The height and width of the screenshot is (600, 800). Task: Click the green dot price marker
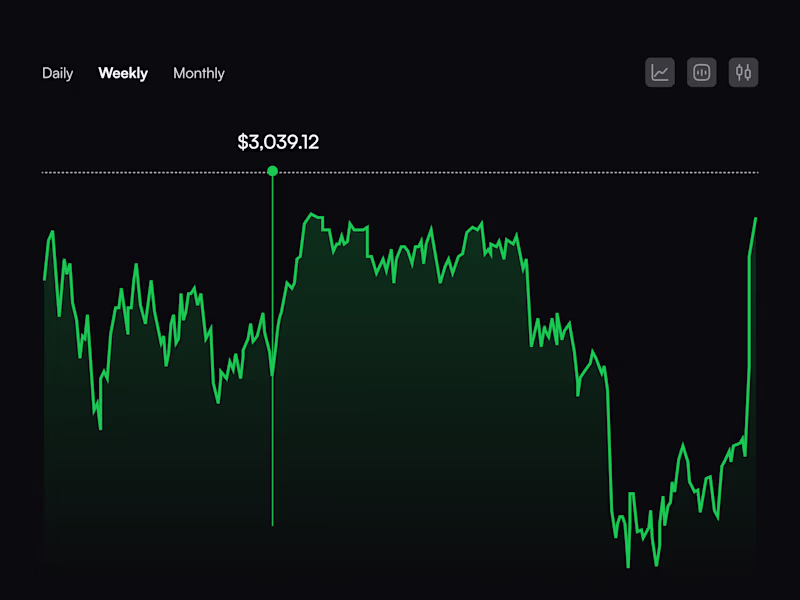(x=272, y=171)
